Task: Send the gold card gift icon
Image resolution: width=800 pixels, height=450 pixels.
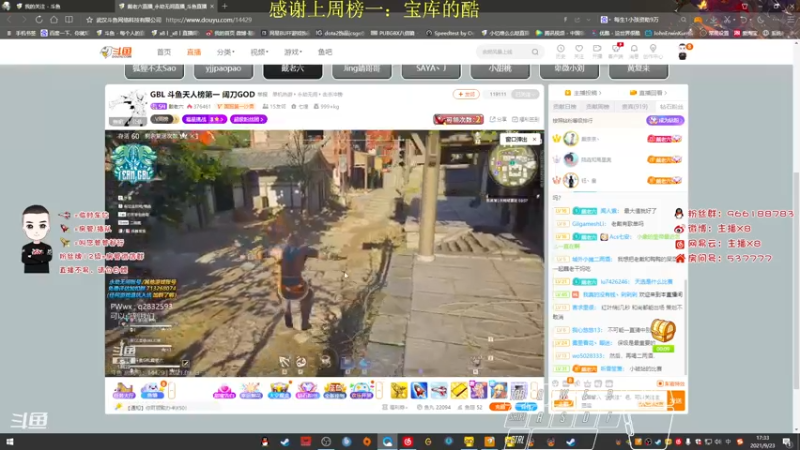Action: pos(459,391)
